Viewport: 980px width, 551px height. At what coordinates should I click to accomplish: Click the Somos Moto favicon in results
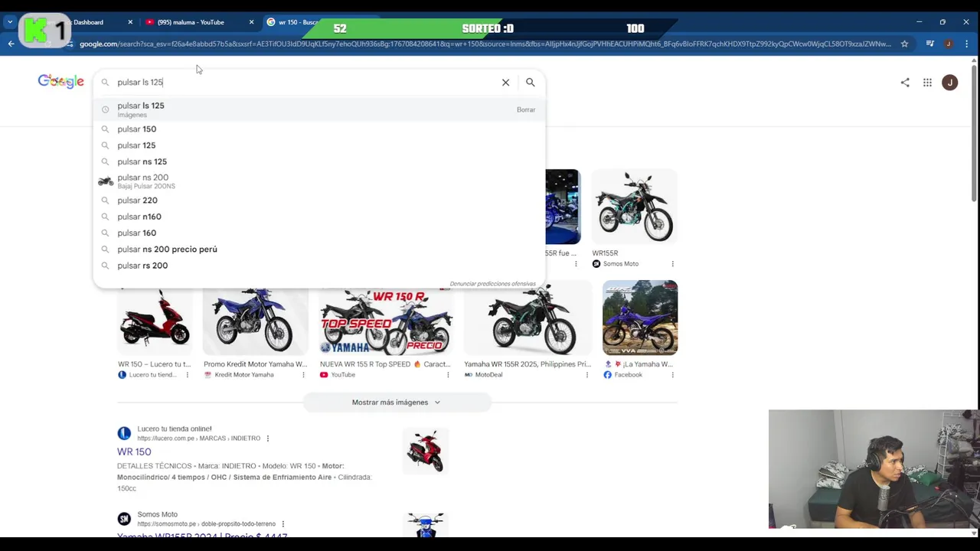(124, 519)
